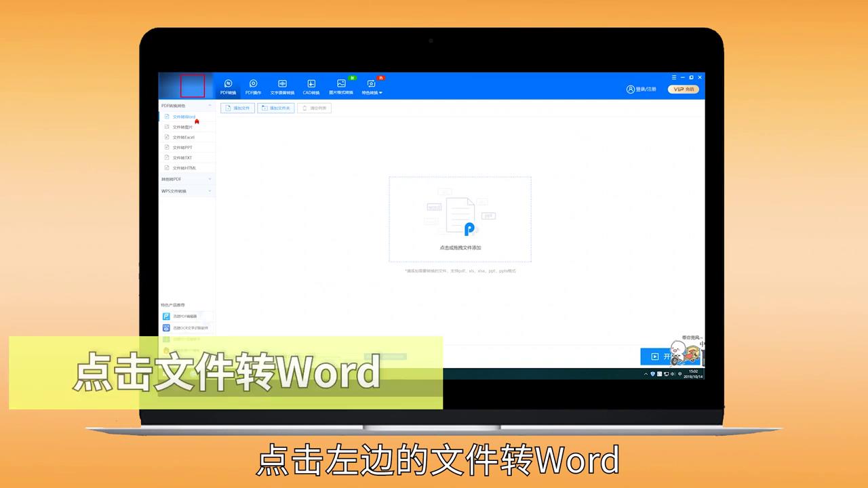Open 迅捷OCR文字识别软件 recommended product
Viewport: 868px width, 488px height.
(x=186, y=328)
